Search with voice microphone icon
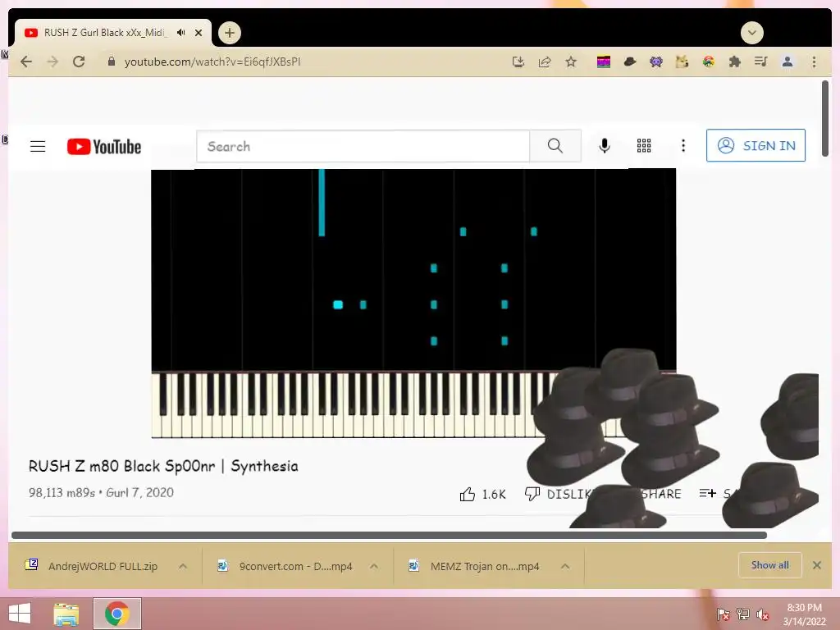Image resolution: width=840 pixels, height=630 pixels. tap(605, 146)
